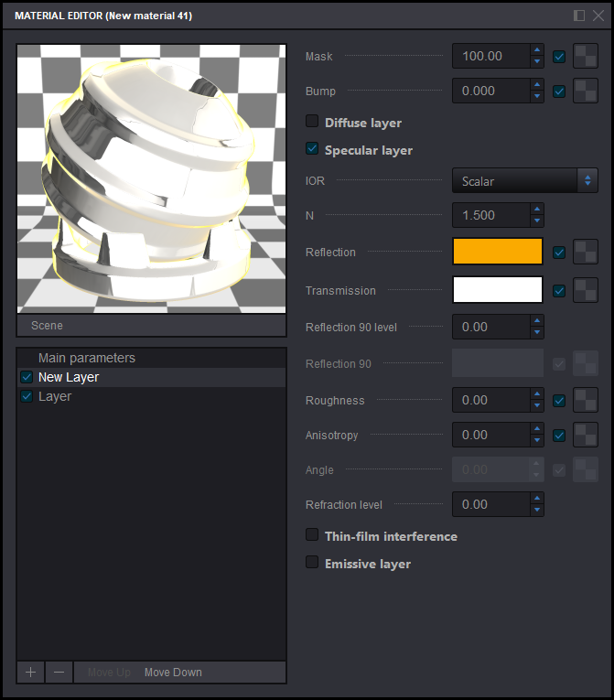This screenshot has width=614, height=700.
Task: Decrease Roughness with down arrow
Action: click(537, 405)
